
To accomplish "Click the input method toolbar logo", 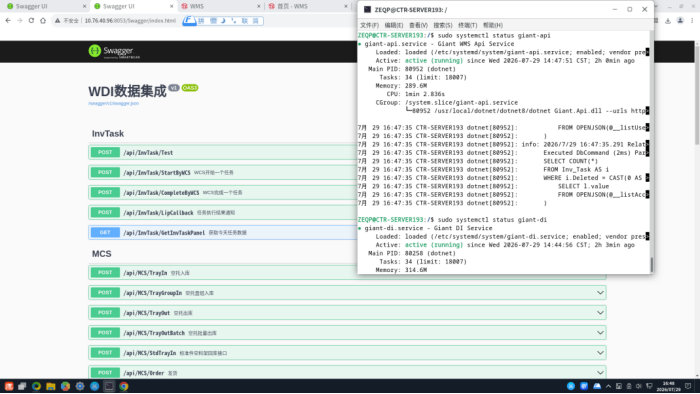I will 189,21.
